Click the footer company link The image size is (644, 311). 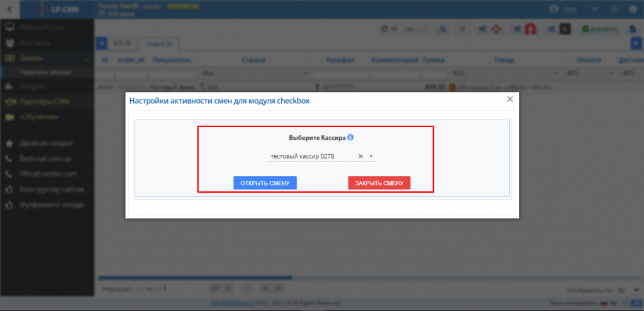(x=231, y=303)
